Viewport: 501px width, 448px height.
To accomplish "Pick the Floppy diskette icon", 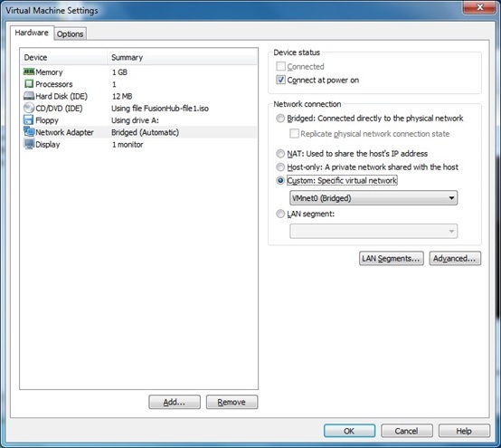I will click(29, 119).
